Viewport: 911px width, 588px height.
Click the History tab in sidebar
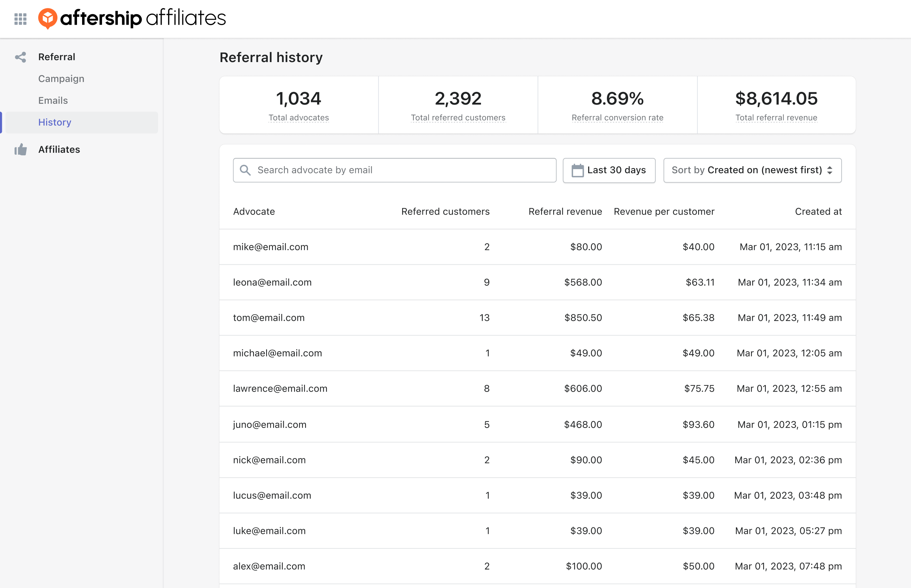(55, 122)
